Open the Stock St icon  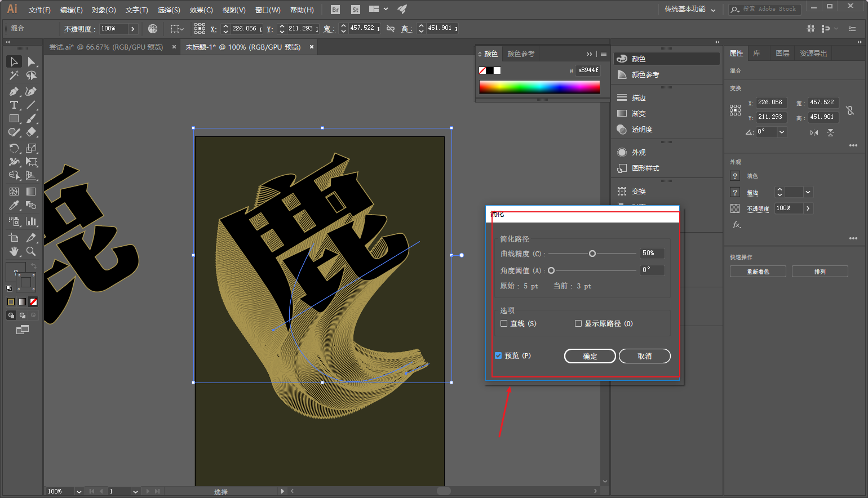(355, 10)
